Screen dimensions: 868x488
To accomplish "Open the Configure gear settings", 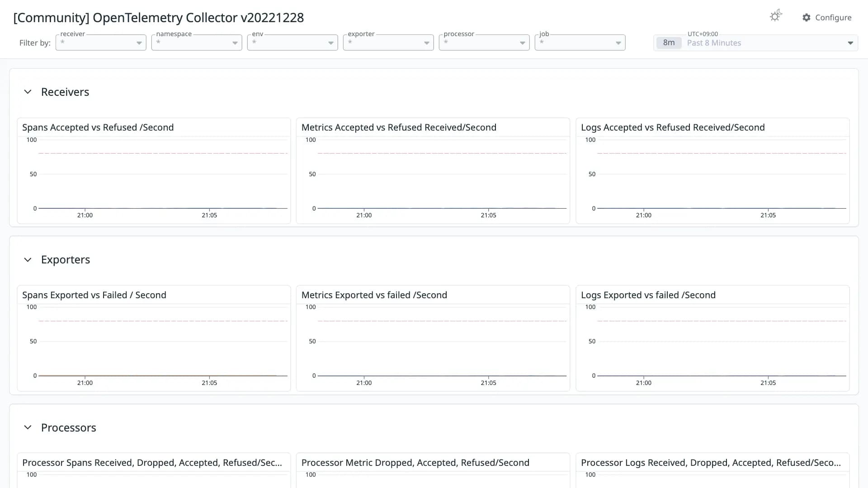I will pos(827,18).
